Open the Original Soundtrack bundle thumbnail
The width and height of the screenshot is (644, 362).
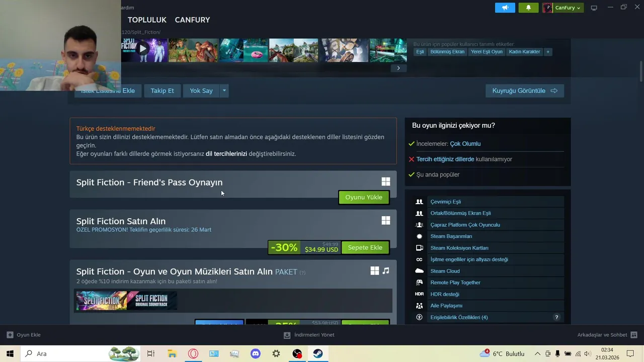click(x=152, y=301)
